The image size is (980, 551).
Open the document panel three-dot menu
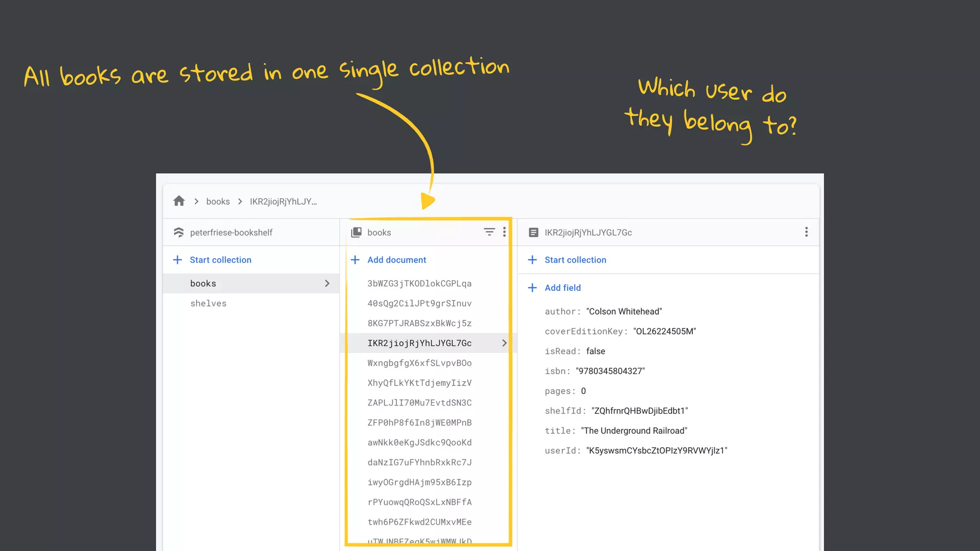pyautogui.click(x=806, y=232)
